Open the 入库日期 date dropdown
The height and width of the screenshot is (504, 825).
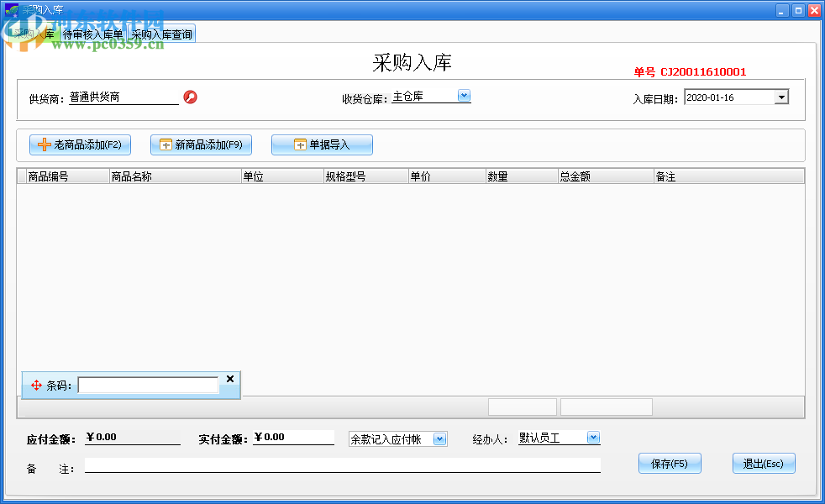(x=781, y=96)
